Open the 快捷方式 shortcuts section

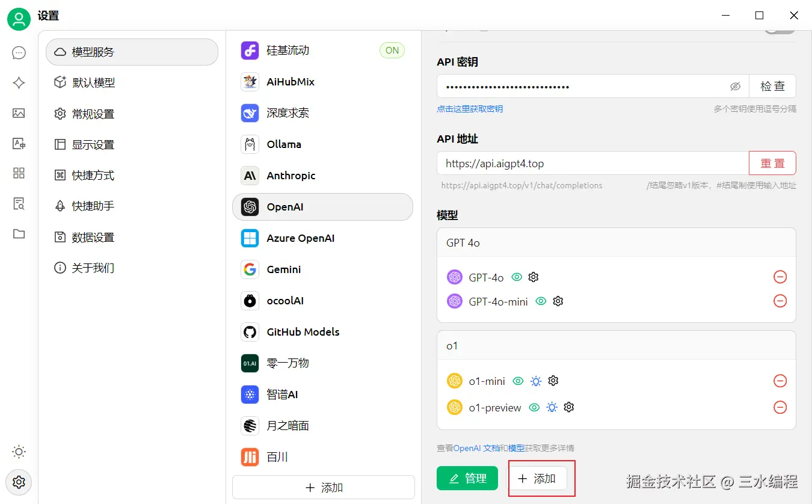coord(132,176)
